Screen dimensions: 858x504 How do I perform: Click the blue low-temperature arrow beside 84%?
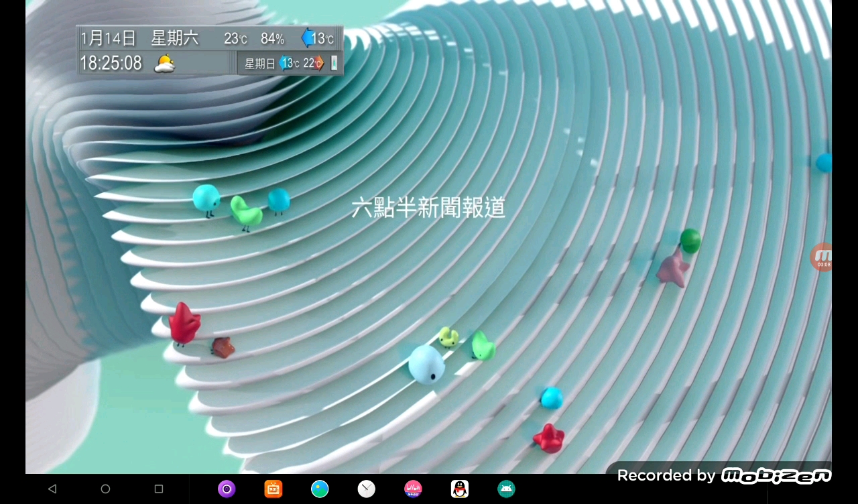(307, 38)
